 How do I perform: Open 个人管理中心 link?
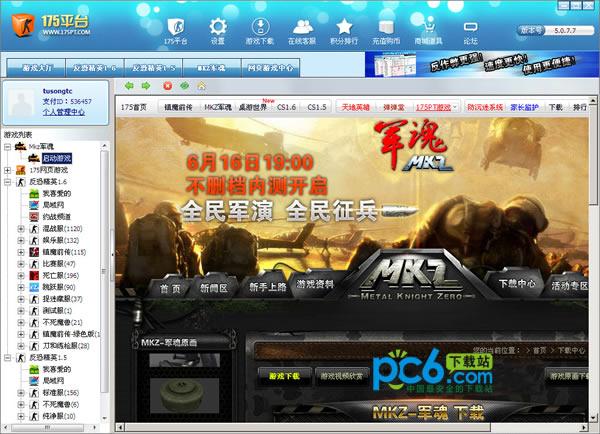[64, 112]
